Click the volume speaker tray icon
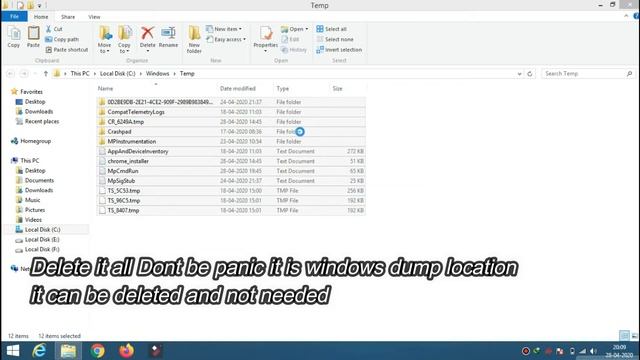Viewport: 640px width, 360px height. (x=593, y=351)
